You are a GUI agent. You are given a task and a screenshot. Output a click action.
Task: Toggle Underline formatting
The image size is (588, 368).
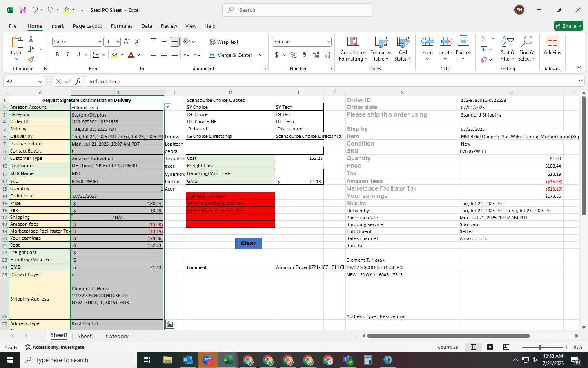click(x=78, y=55)
